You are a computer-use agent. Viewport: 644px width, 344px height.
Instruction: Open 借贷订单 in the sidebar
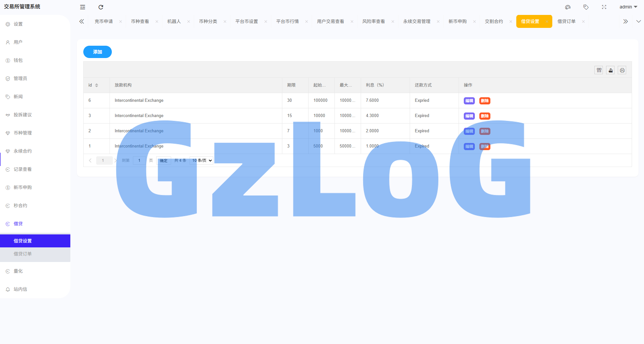point(23,254)
